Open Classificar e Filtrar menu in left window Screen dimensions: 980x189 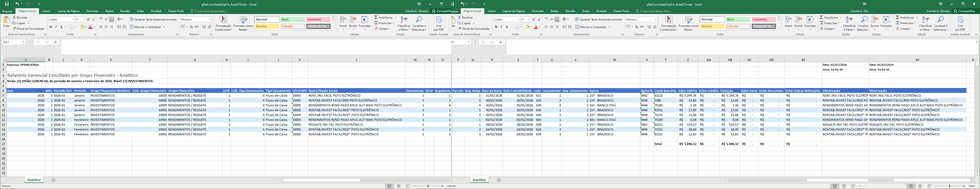point(404,23)
